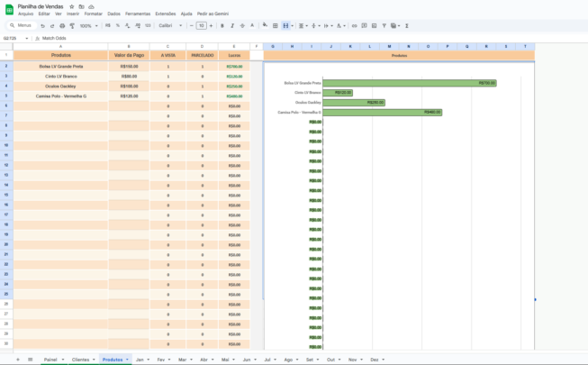The image size is (588, 365).
Task: Click the print icon
Action: pos(62,26)
